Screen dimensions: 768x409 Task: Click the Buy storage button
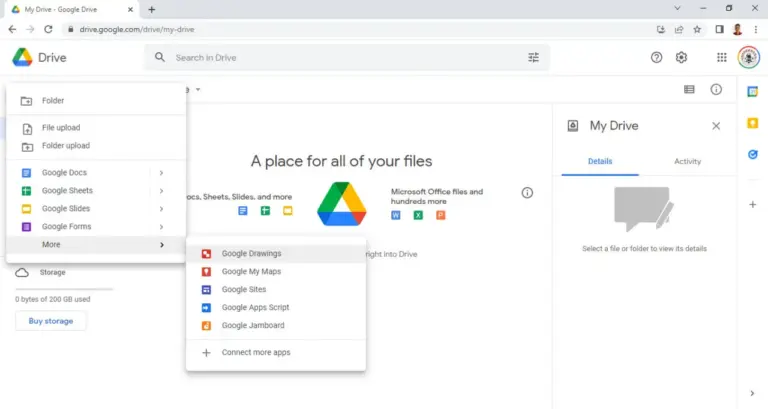point(50,321)
